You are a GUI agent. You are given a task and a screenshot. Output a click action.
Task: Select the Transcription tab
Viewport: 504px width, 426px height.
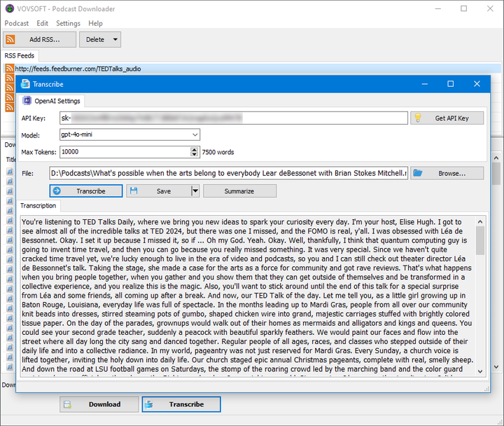[38, 206]
